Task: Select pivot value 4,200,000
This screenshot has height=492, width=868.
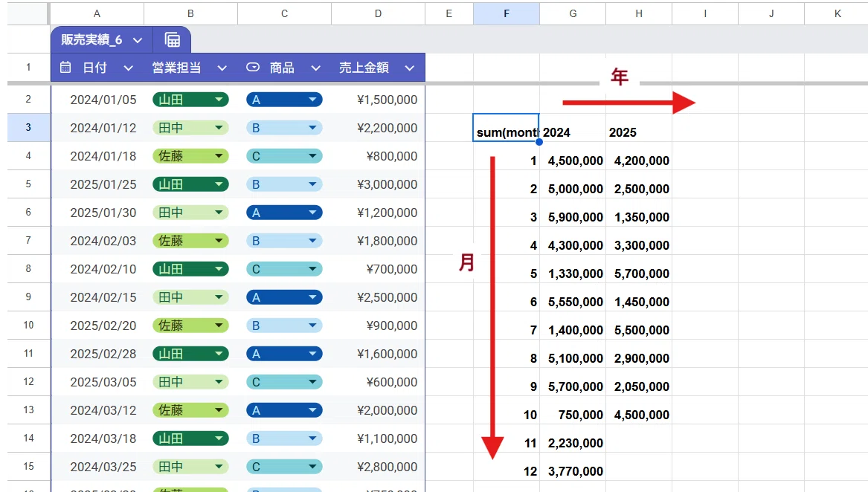Action: pos(639,161)
